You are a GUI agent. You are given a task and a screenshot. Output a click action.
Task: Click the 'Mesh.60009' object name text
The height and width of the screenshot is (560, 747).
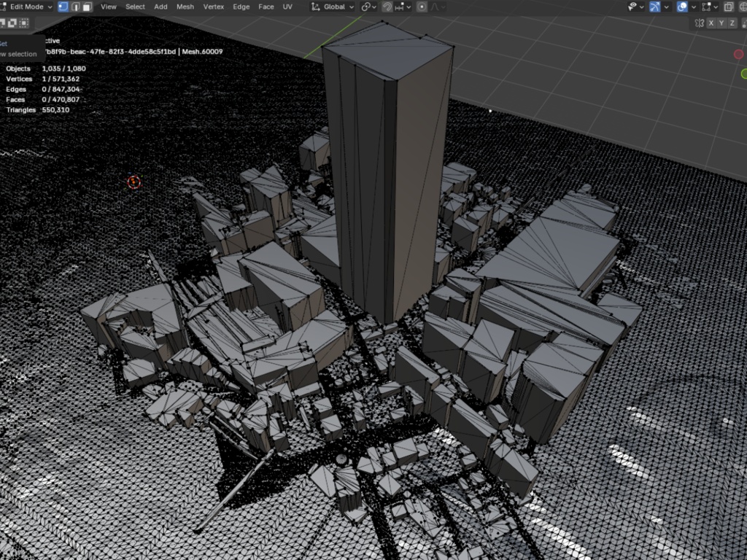coord(203,52)
